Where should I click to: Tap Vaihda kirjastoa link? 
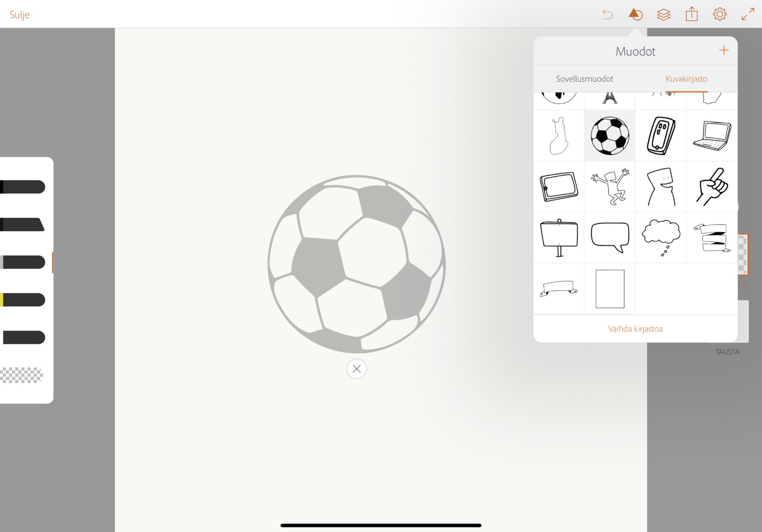pyautogui.click(x=635, y=329)
